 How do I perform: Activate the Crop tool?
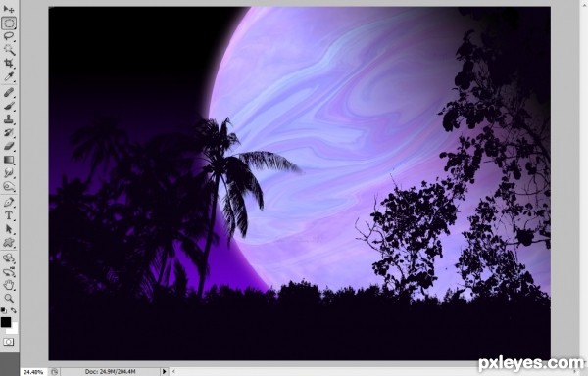tap(9, 63)
